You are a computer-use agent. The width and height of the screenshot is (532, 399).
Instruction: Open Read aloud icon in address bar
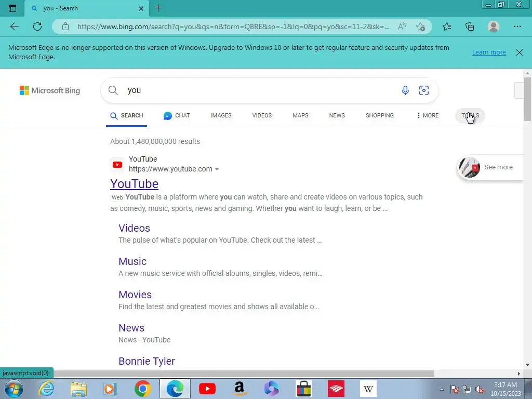point(402,26)
